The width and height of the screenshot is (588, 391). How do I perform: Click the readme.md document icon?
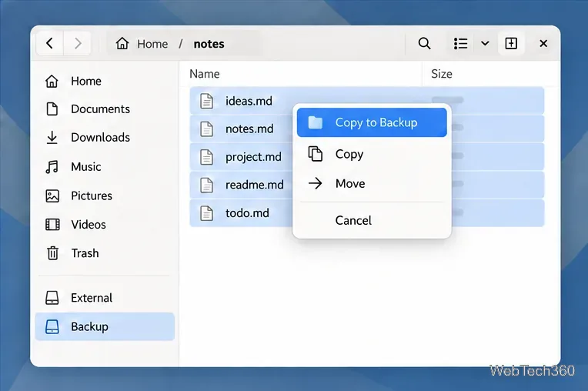pos(206,185)
